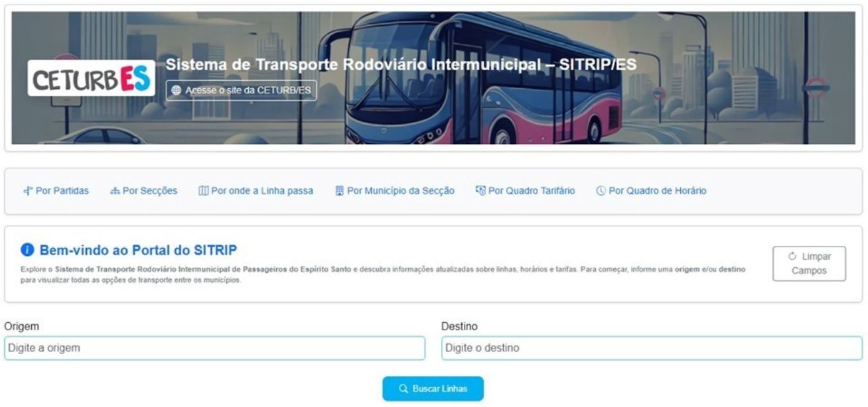Viewport: 868px width, 407px height.
Task: Focus the Origem input field
Action: coord(214,348)
